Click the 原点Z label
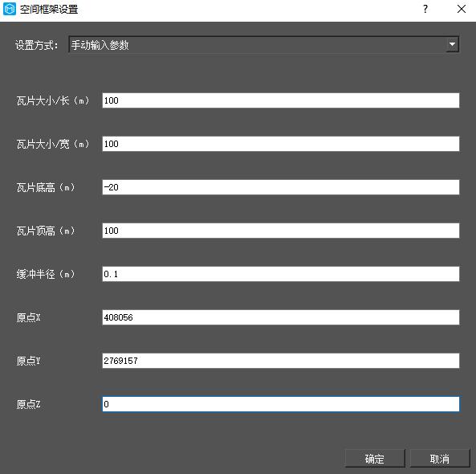Viewport: 476px width, 474px height. tap(29, 404)
